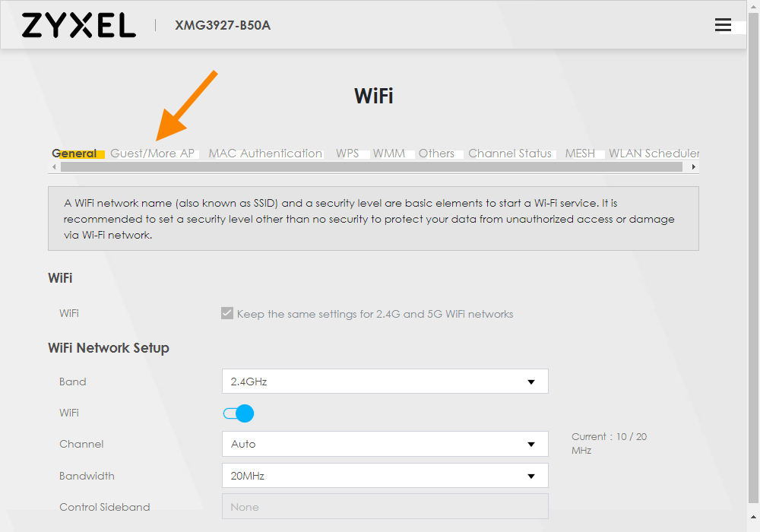
Task: View the Channel Status tab
Action: pos(510,154)
